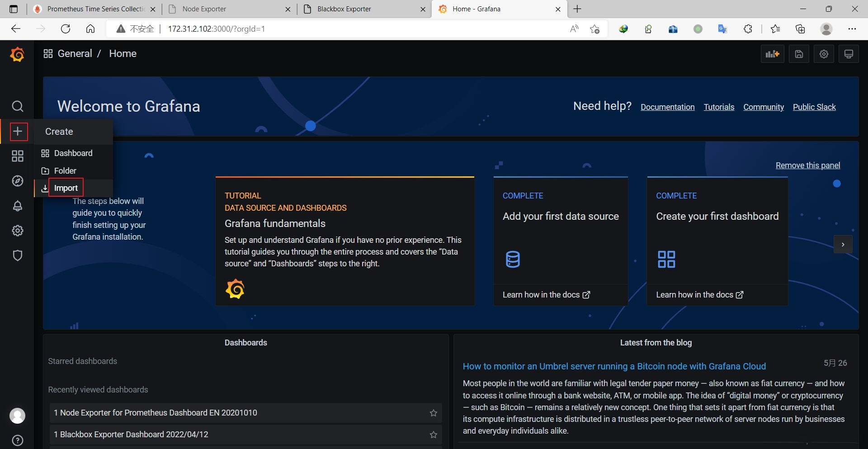Select Dashboard in the Create menu

73,153
